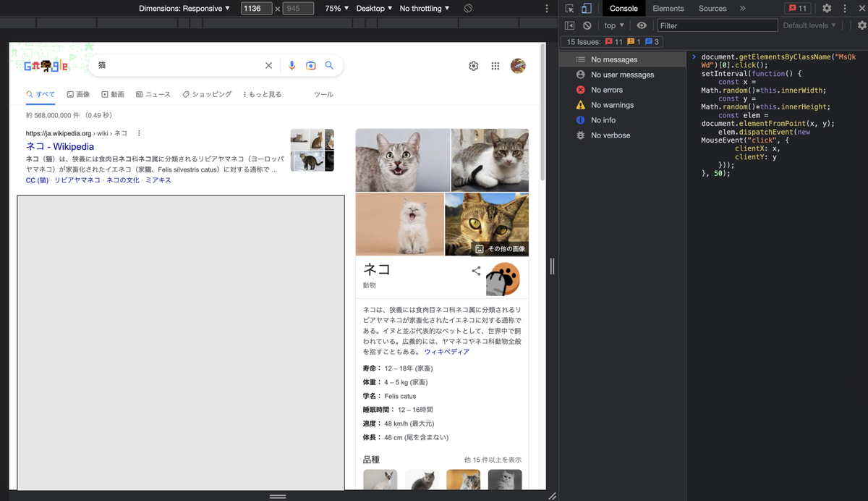This screenshot has width=868, height=501.
Task: Show more DevTools tabs chevron
Action: (743, 9)
